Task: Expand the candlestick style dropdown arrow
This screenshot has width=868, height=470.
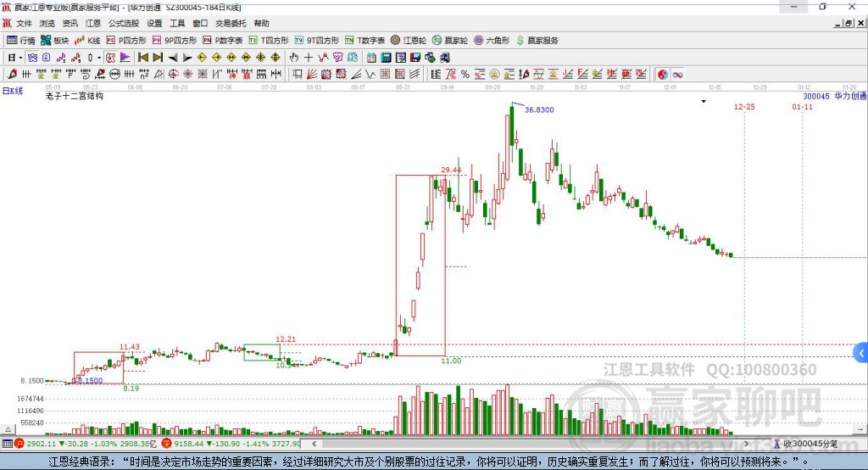Action: tap(99, 58)
